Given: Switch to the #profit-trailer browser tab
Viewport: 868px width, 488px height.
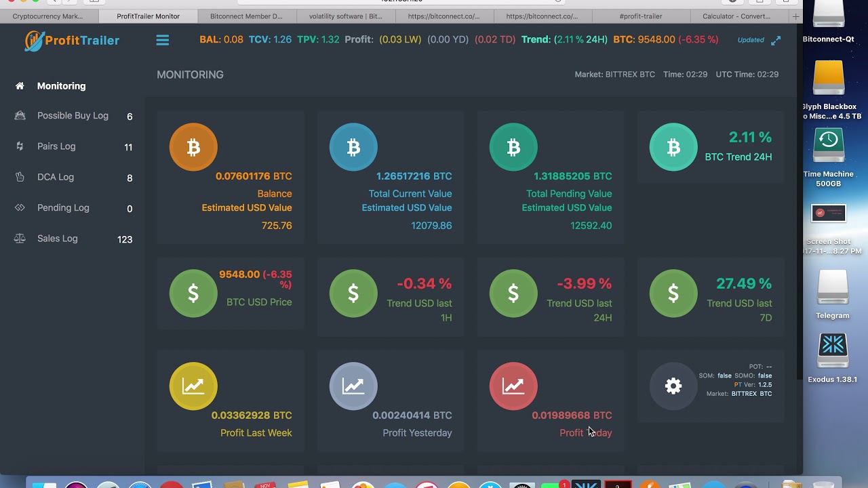Looking at the screenshot, I should point(640,16).
